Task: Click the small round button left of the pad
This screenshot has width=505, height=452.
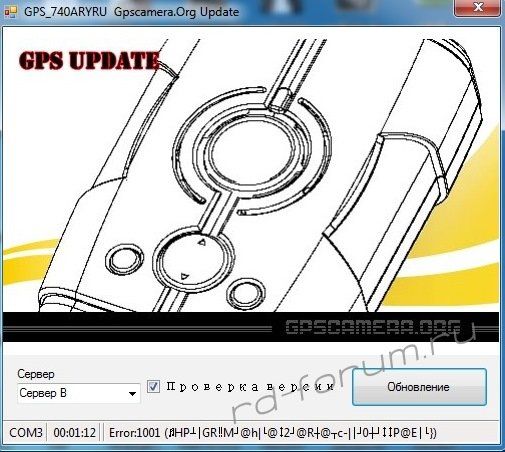Action: [125, 260]
